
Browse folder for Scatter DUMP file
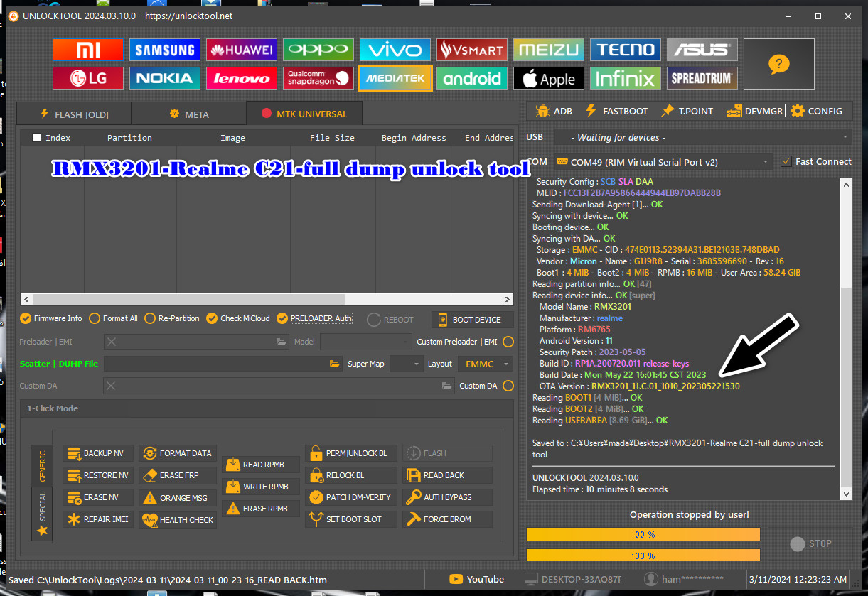pos(335,364)
